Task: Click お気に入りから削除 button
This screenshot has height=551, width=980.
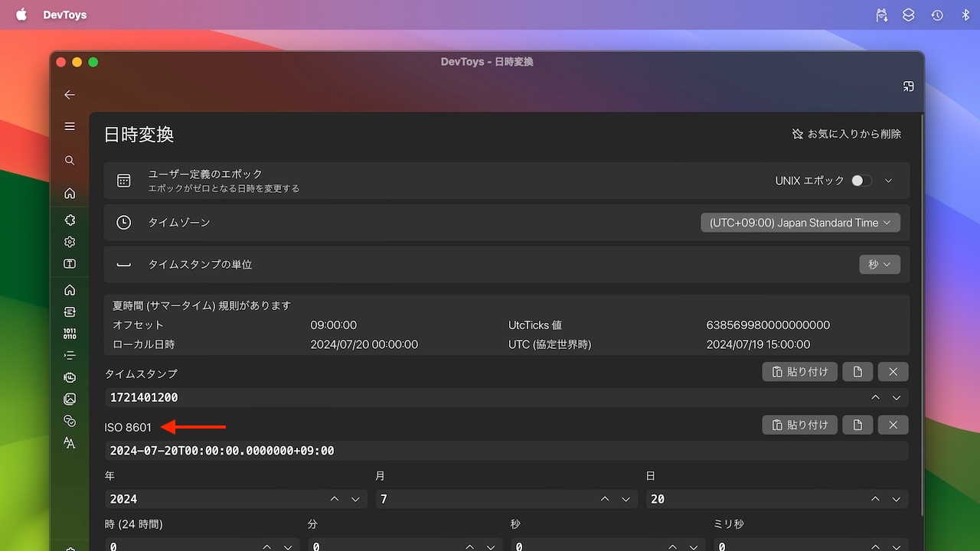Action: click(x=847, y=134)
